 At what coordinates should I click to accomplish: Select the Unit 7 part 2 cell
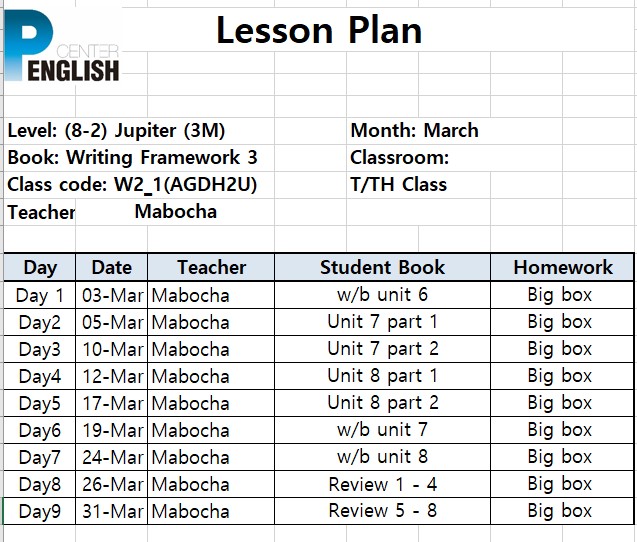(x=382, y=349)
